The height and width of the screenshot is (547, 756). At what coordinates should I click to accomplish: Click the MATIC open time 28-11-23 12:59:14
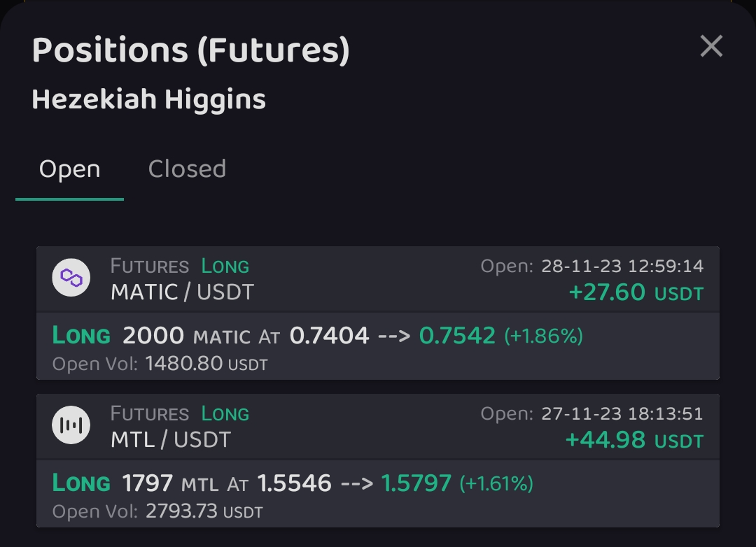(622, 267)
